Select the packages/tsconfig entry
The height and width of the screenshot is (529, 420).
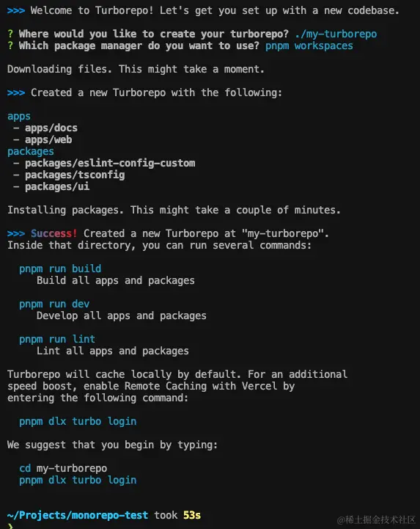pyautogui.click(x=75, y=175)
